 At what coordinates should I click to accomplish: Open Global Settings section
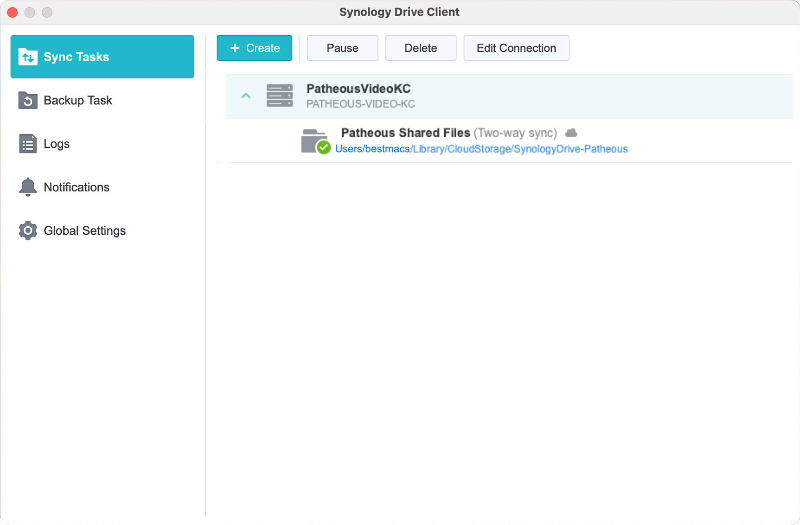tap(102, 231)
